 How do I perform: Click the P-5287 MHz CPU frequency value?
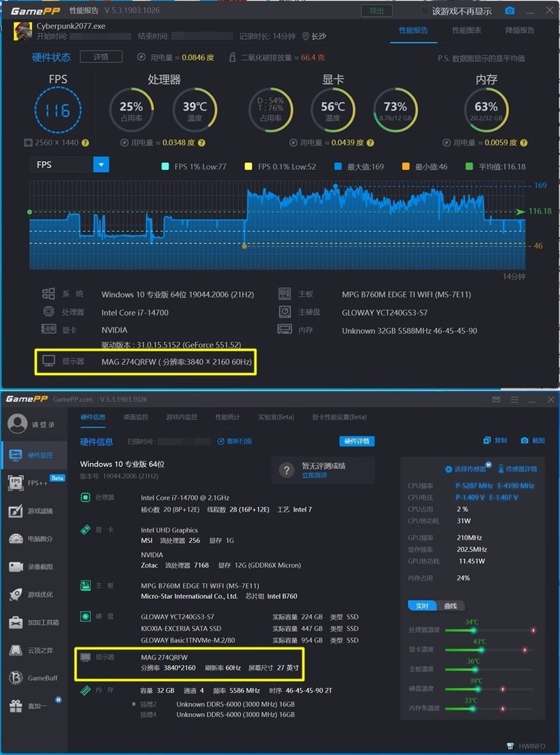tap(475, 486)
